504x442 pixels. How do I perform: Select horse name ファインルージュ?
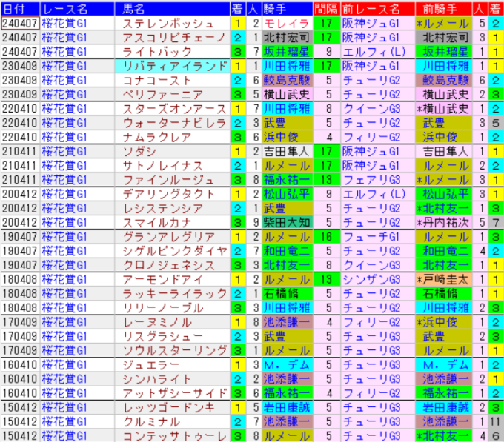click(168, 180)
